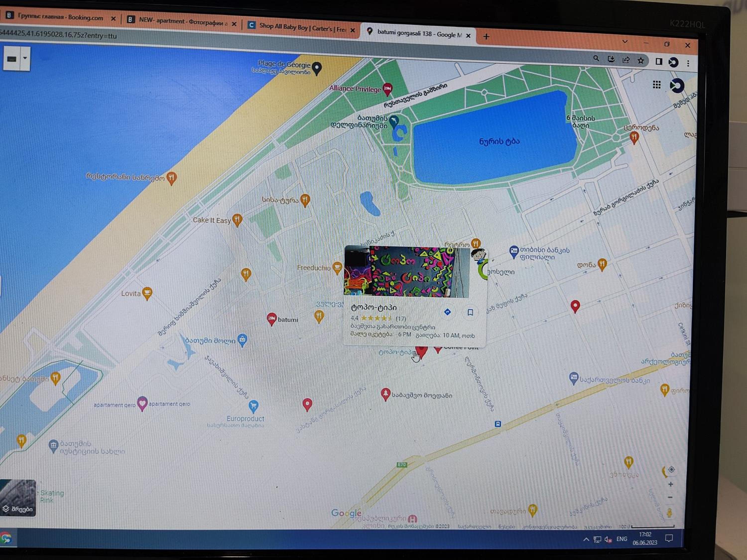Open the Alliance Privilege hotel marker
Viewport: 747px width, 560px height.
coord(388,89)
